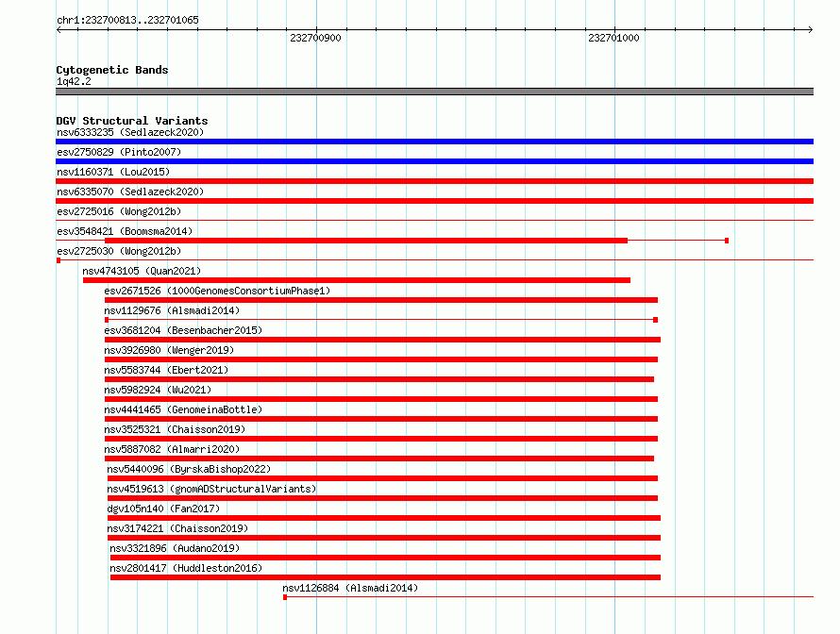Image resolution: width=840 pixels, height=634 pixels.
Task: Select nsv1126884 (Alsmadi2014) label
Action: [350, 588]
